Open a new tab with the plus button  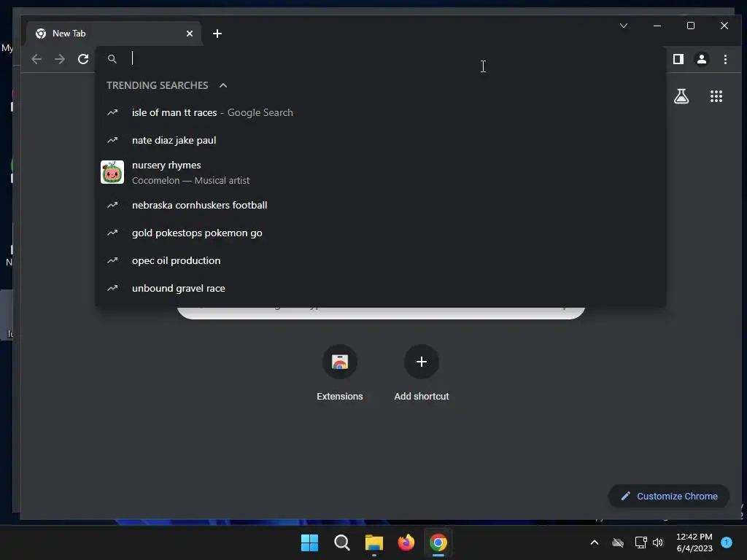tap(217, 34)
